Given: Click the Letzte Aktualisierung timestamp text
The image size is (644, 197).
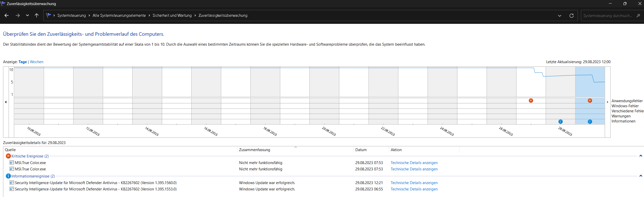Looking at the screenshot, I should point(578,62).
